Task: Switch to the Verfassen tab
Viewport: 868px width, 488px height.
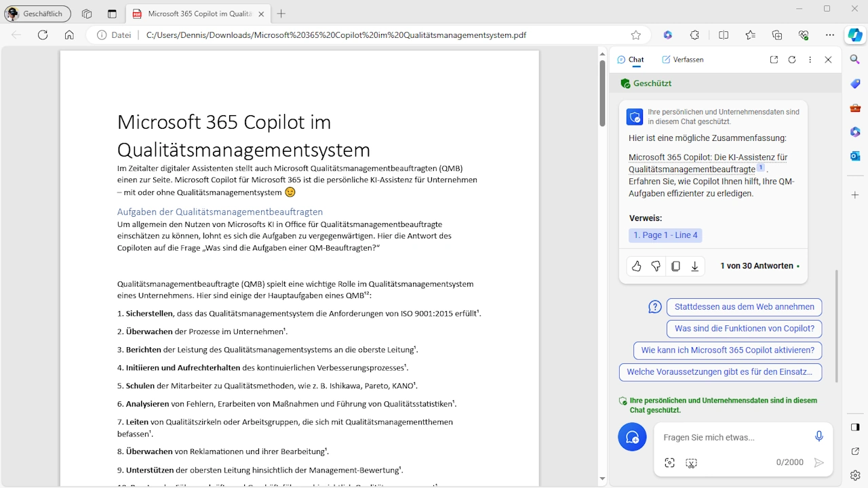Action: point(683,60)
